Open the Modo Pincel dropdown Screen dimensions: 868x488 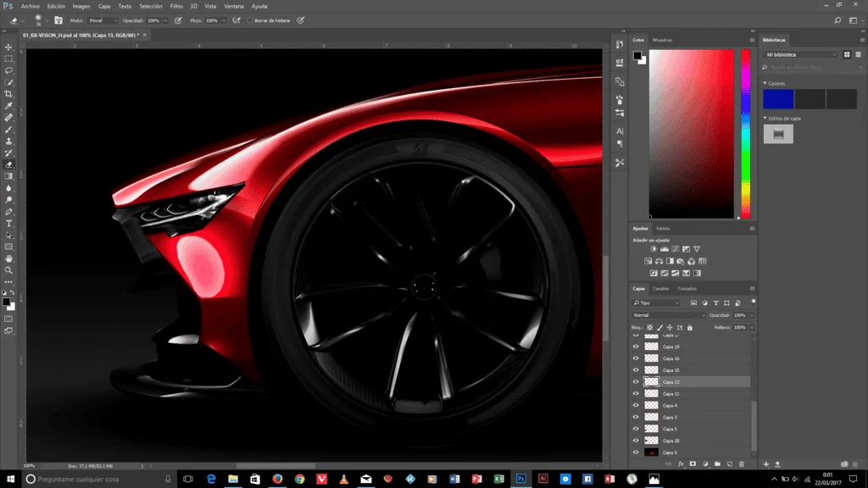coord(103,20)
